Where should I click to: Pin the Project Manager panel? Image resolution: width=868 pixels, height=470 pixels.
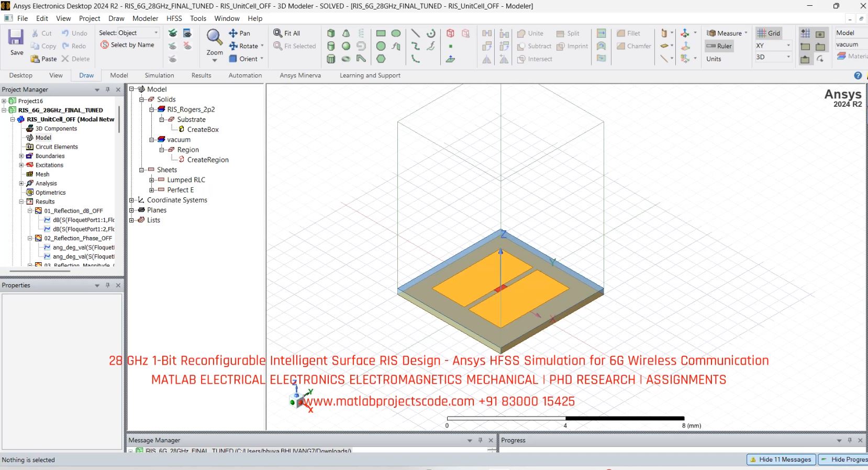point(108,89)
